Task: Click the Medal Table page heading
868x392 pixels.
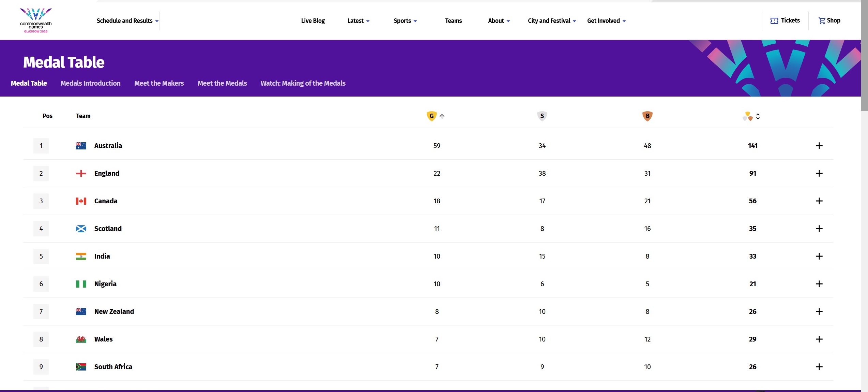Action: pyautogui.click(x=64, y=62)
